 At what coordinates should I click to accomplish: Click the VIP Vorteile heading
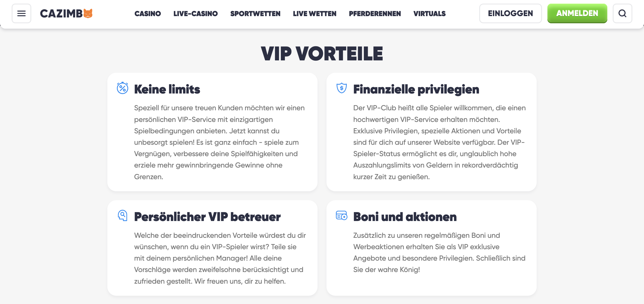tap(322, 53)
